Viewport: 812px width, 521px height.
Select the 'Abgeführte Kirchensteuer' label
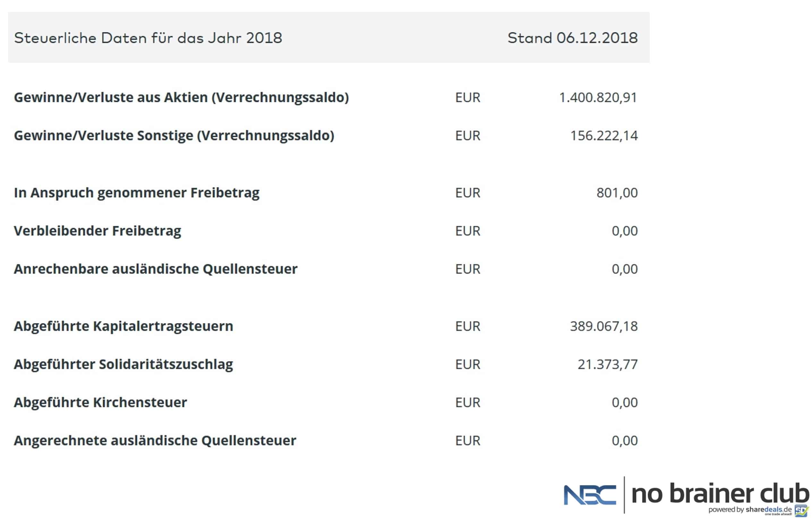pos(100,403)
